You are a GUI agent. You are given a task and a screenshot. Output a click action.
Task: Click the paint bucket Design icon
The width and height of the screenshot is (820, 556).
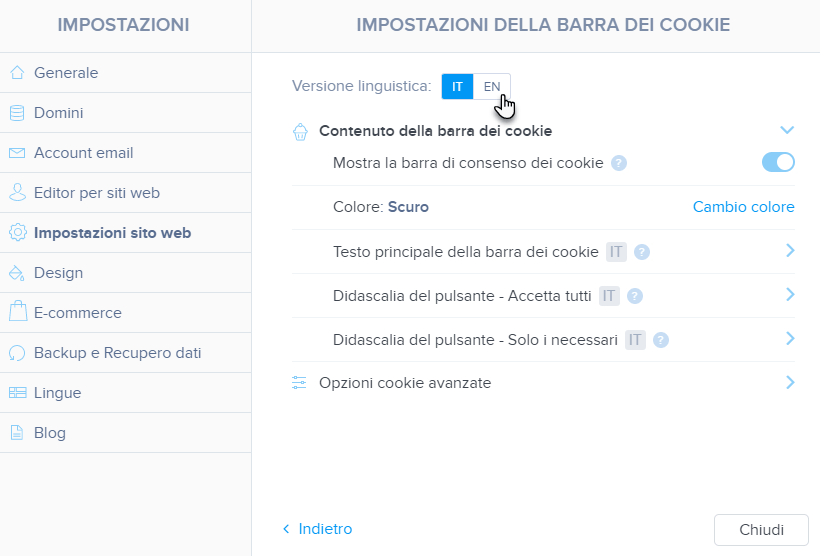(x=17, y=273)
